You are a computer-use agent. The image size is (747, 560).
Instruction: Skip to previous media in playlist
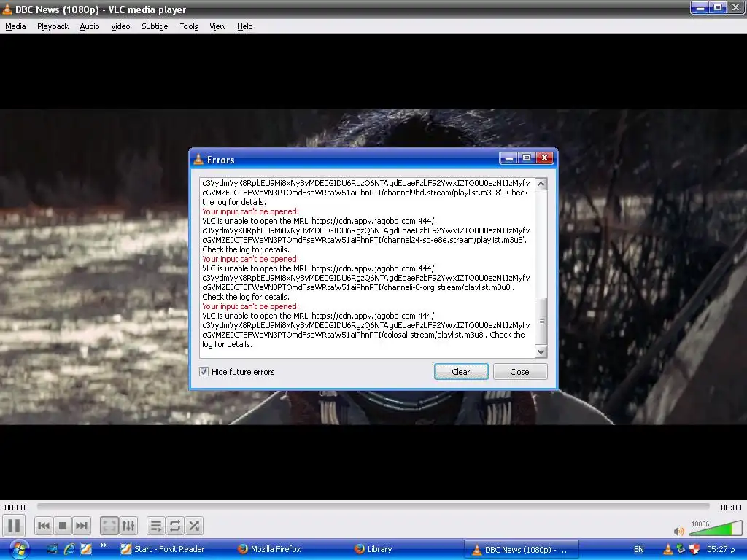pos(44,526)
